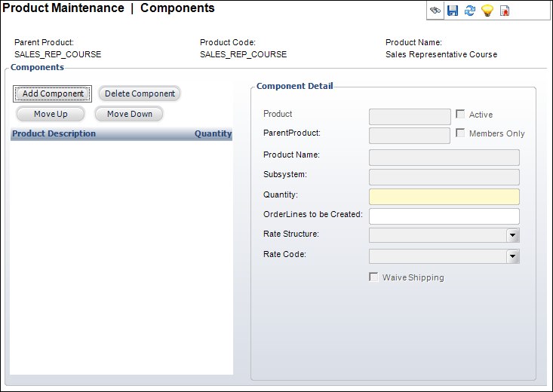Move the selected component up

(x=51, y=115)
